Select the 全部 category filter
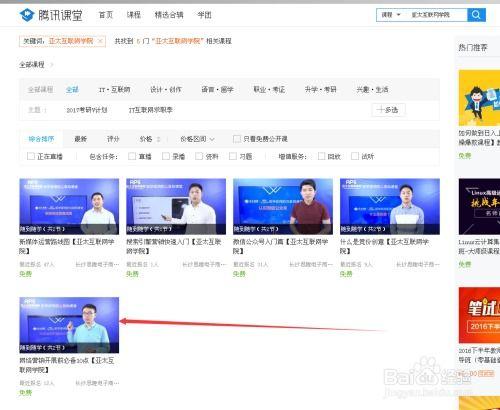The image size is (500, 410). point(72,89)
